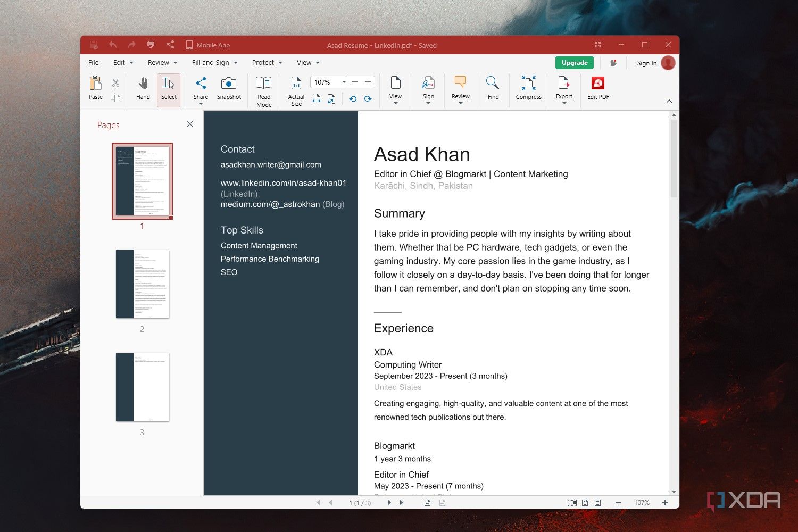Expand the Review toolbar dropdown
798x532 pixels.
coord(461,103)
